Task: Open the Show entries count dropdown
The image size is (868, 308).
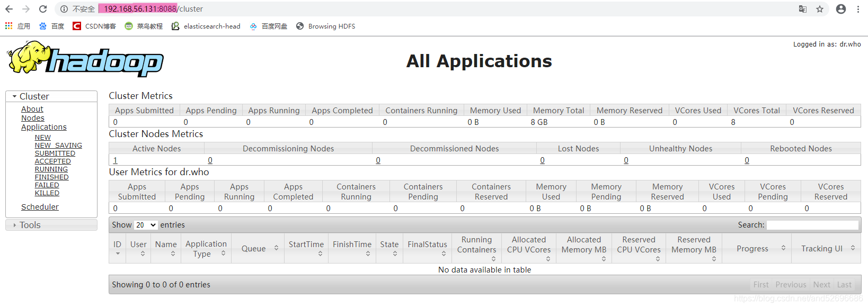Action: click(146, 225)
